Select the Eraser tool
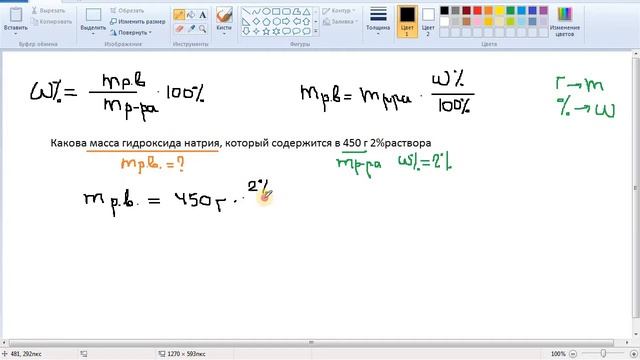 [179, 29]
